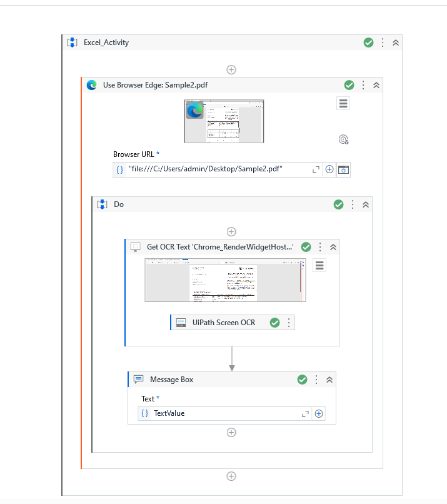Viewport: 447px width, 504px height.
Task: Collapse the Get OCR Text activity
Action: pos(333,247)
